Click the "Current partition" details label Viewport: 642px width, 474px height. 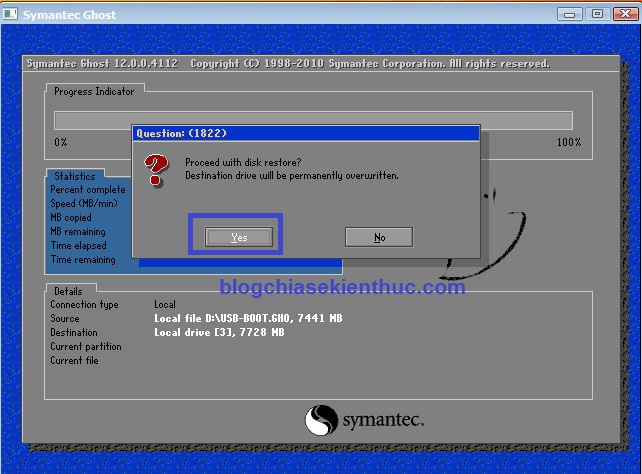86,346
